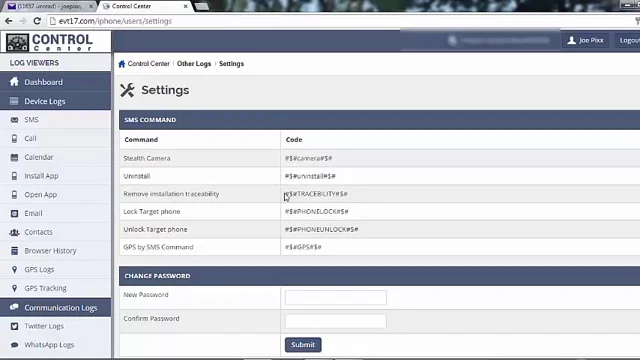Select the PHONELOCK code text

coord(316,211)
